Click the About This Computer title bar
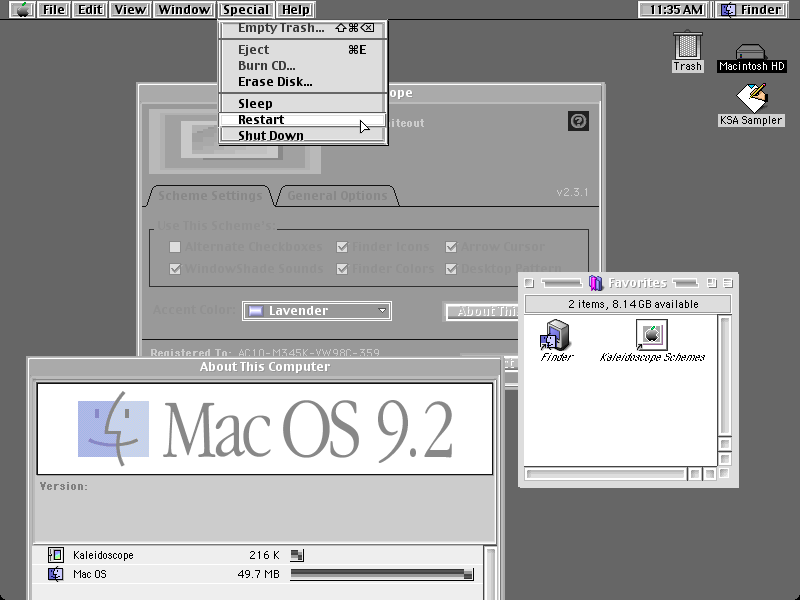Screen dimensions: 800x600 (x=264, y=367)
